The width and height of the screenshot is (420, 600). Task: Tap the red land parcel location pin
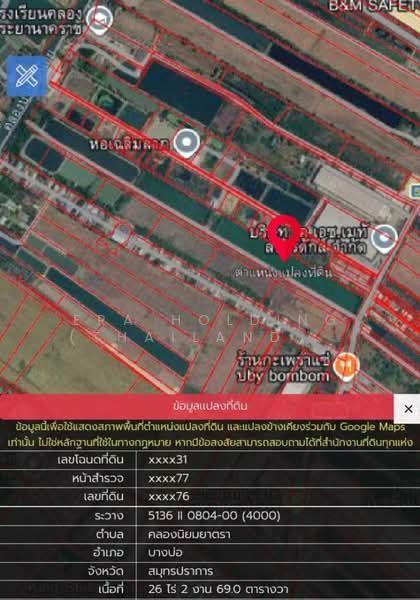tap(283, 237)
